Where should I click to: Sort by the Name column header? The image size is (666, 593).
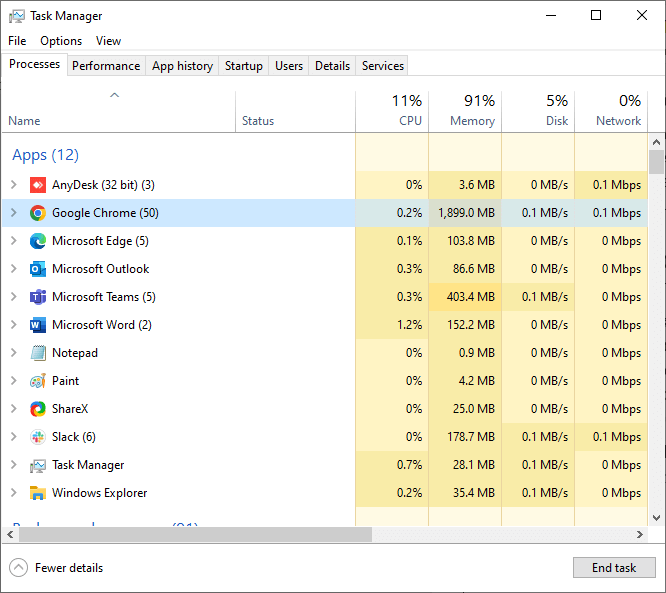tap(119, 111)
